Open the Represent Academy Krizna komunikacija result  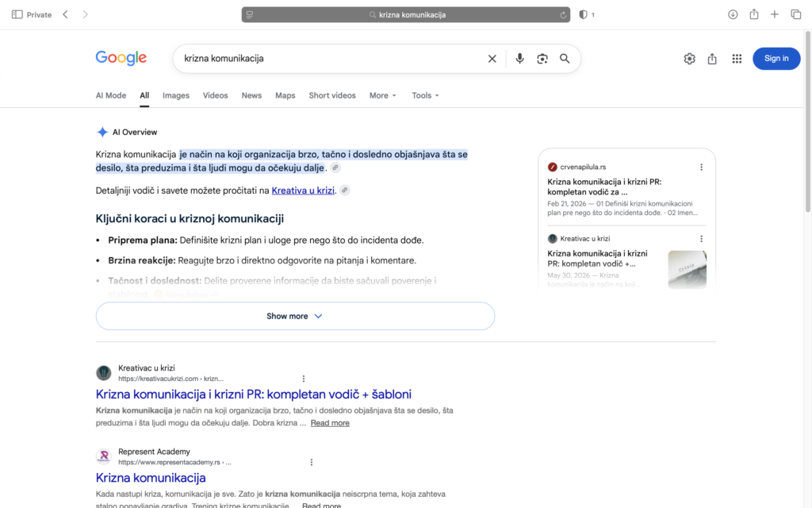tap(151, 477)
